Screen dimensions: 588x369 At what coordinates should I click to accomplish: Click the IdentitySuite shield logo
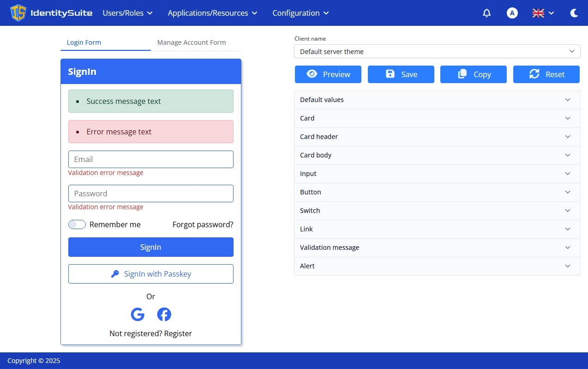tap(18, 13)
